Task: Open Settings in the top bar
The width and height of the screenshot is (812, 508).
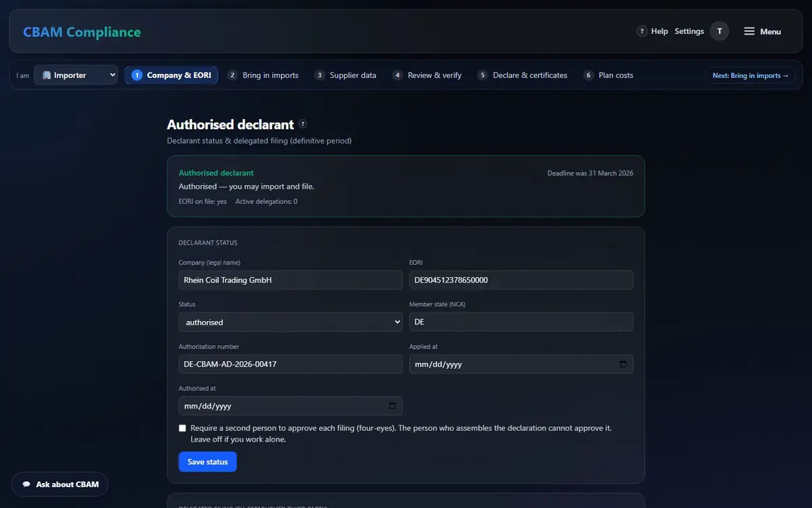Action: [x=690, y=31]
